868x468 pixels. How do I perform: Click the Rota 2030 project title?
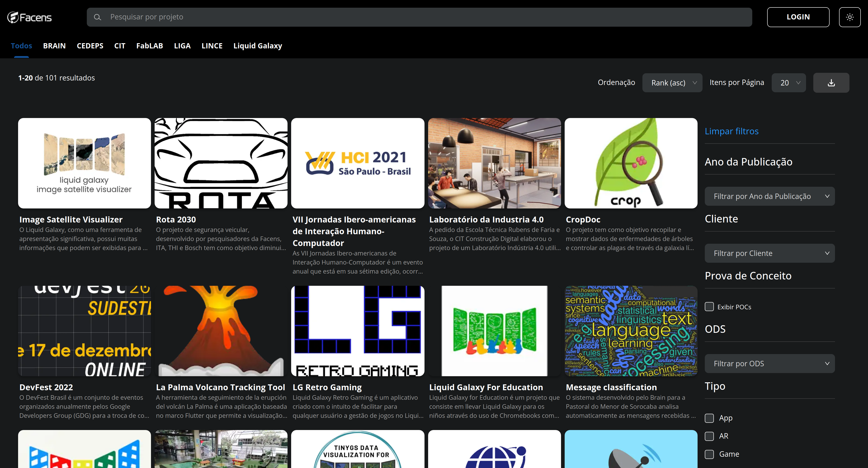pos(176,220)
